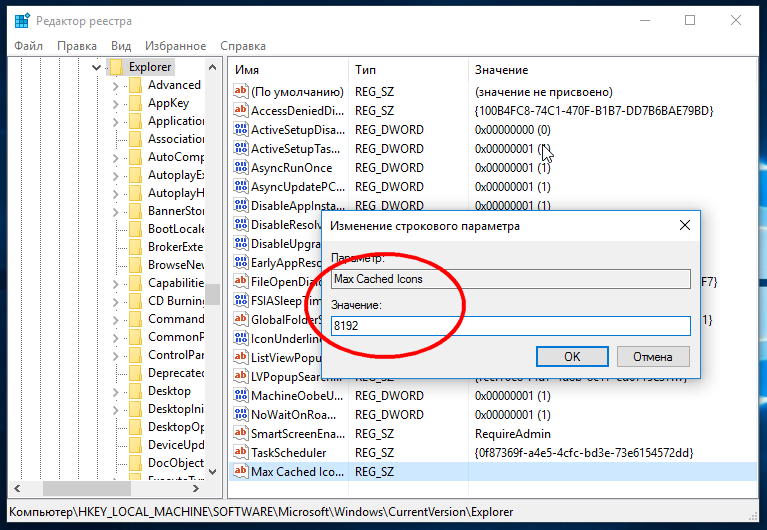Select the Command tree key
The height and width of the screenshot is (530, 767).
point(176,319)
